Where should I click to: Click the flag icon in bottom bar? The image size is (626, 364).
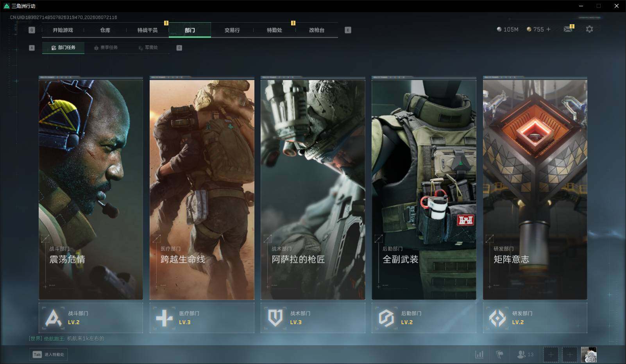pyautogui.click(x=499, y=354)
